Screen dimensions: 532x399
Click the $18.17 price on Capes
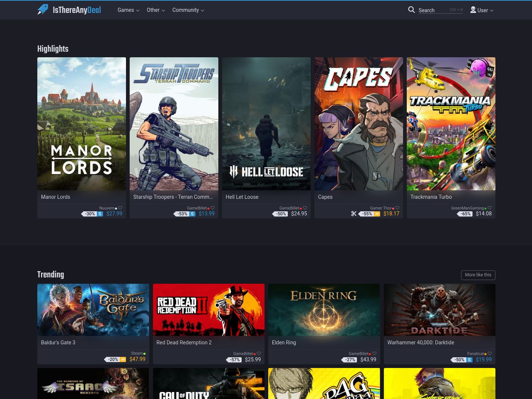tap(391, 214)
